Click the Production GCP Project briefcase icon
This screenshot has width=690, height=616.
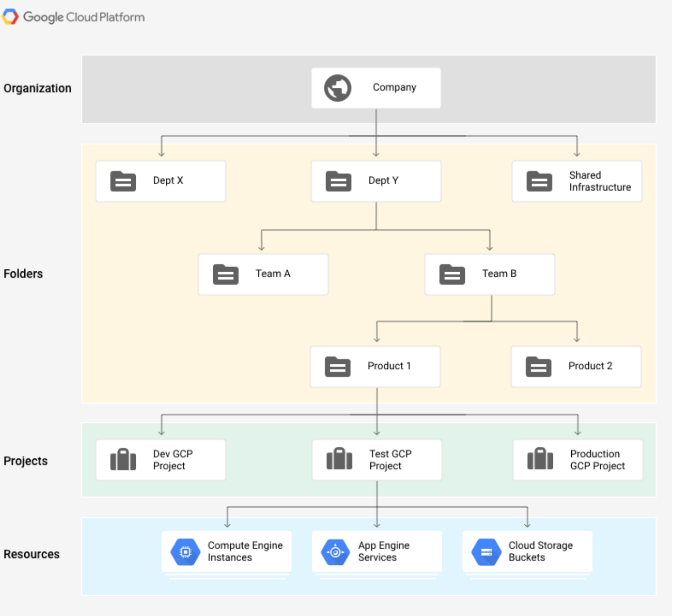[x=540, y=459]
